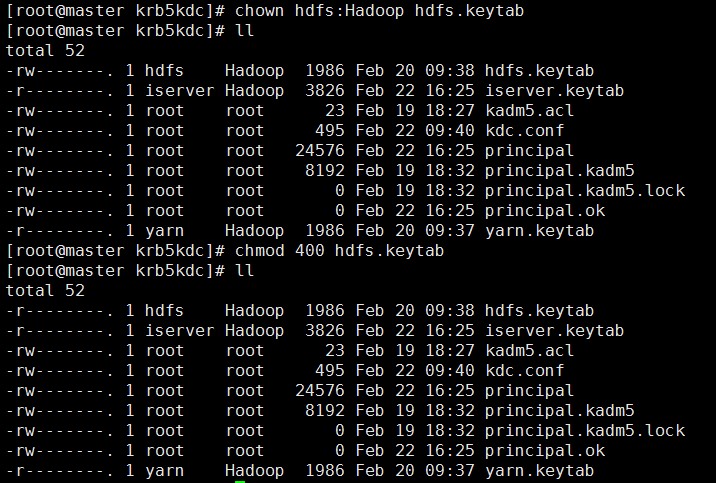Click yarn.keytab in the first listing
Screen dimensions: 716x483
539,231
